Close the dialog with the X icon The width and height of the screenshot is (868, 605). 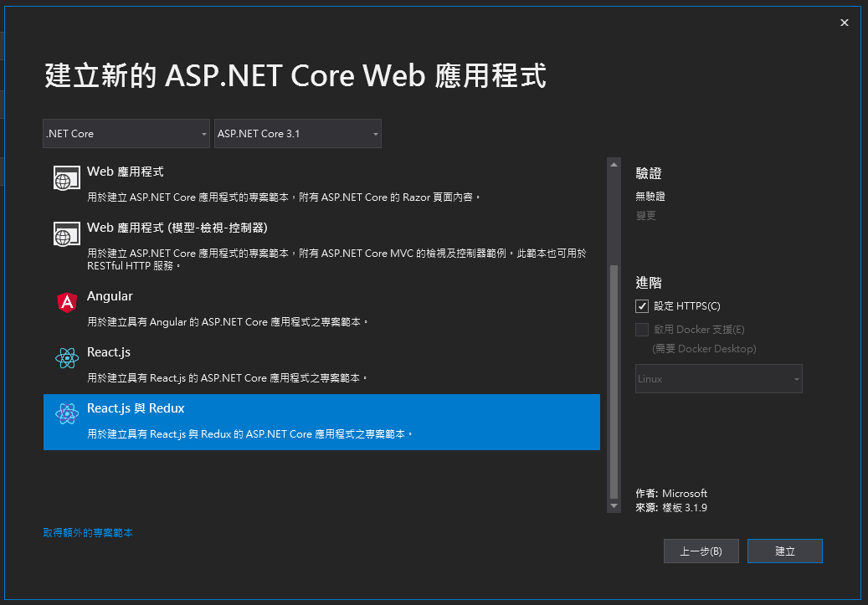click(x=845, y=23)
